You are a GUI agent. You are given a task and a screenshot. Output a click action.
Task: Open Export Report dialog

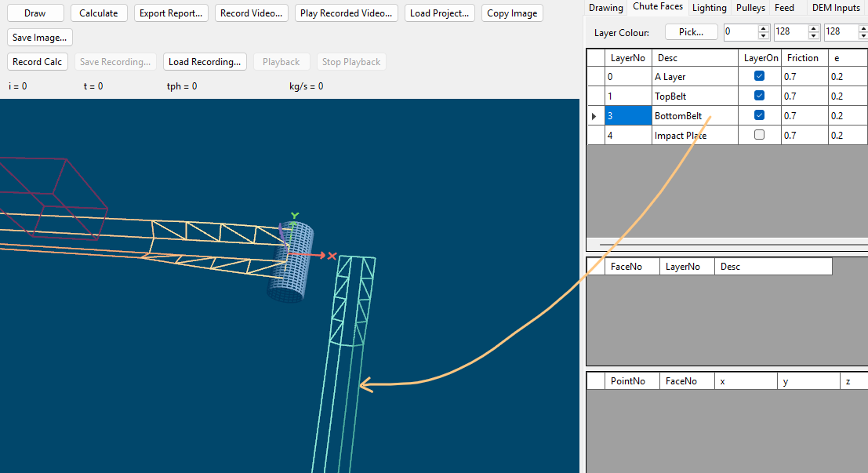pyautogui.click(x=171, y=13)
